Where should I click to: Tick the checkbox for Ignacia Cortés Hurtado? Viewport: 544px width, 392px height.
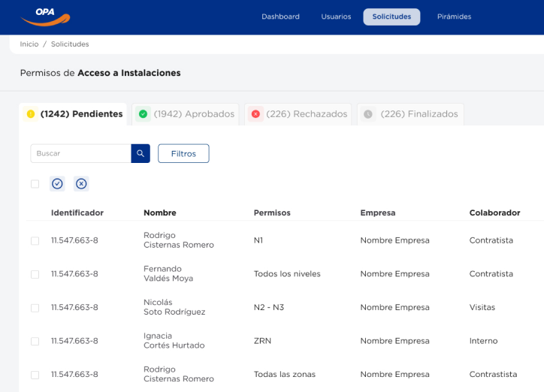click(x=35, y=341)
